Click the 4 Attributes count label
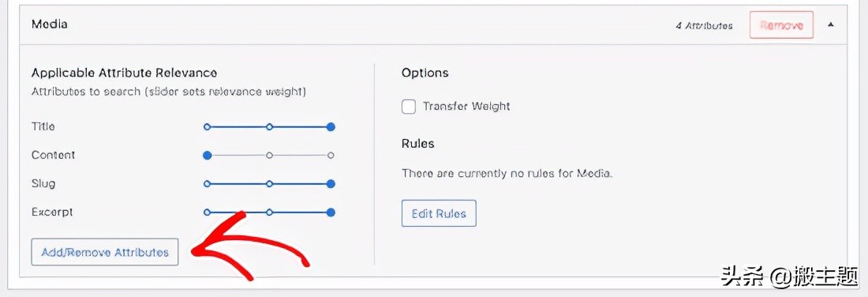This screenshot has height=297, width=868. pos(704,26)
